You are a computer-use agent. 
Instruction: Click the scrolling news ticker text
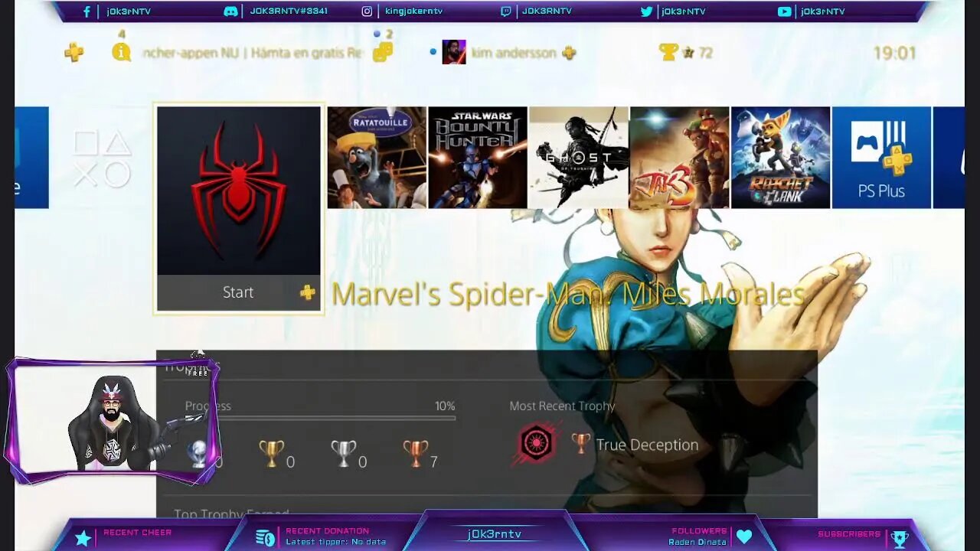pyautogui.click(x=252, y=53)
